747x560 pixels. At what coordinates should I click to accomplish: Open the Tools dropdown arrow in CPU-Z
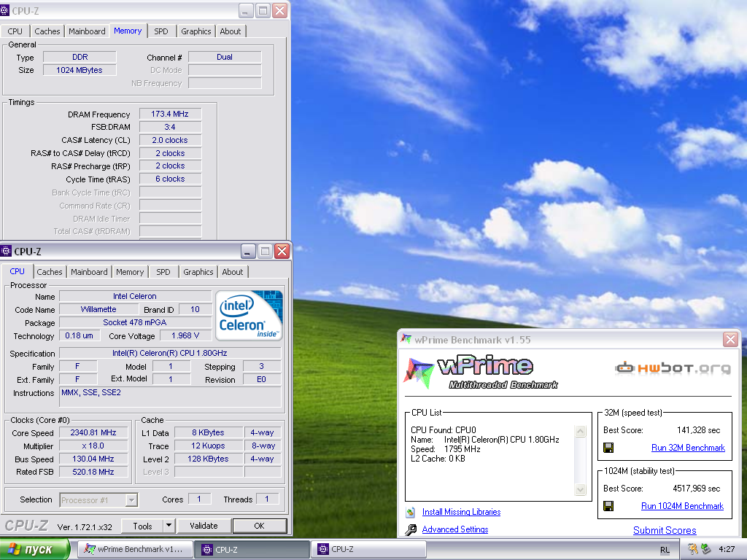point(169,526)
